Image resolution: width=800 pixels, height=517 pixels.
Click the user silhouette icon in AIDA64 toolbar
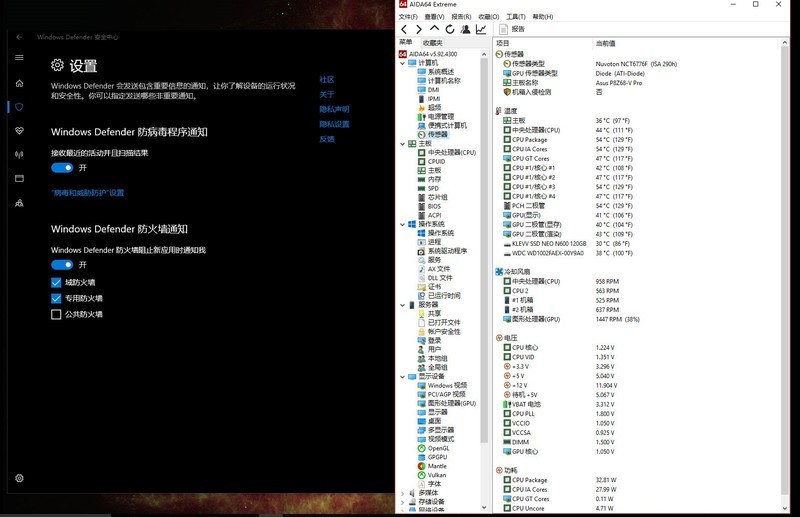pos(465,29)
